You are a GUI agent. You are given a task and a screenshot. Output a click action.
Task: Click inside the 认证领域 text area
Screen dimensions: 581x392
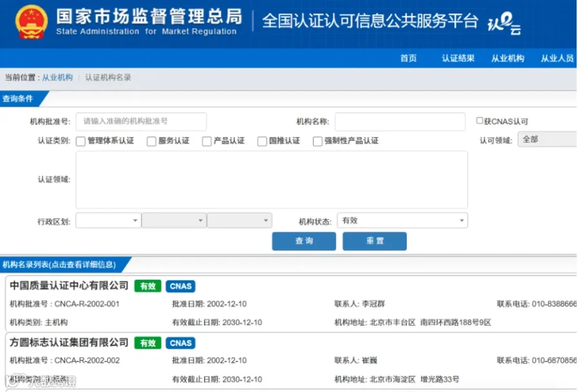point(272,180)
